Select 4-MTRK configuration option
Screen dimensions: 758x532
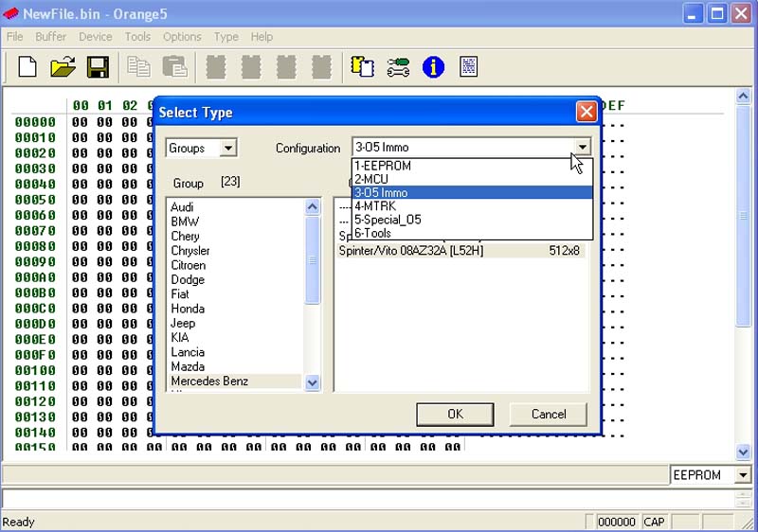click(472, 206)
